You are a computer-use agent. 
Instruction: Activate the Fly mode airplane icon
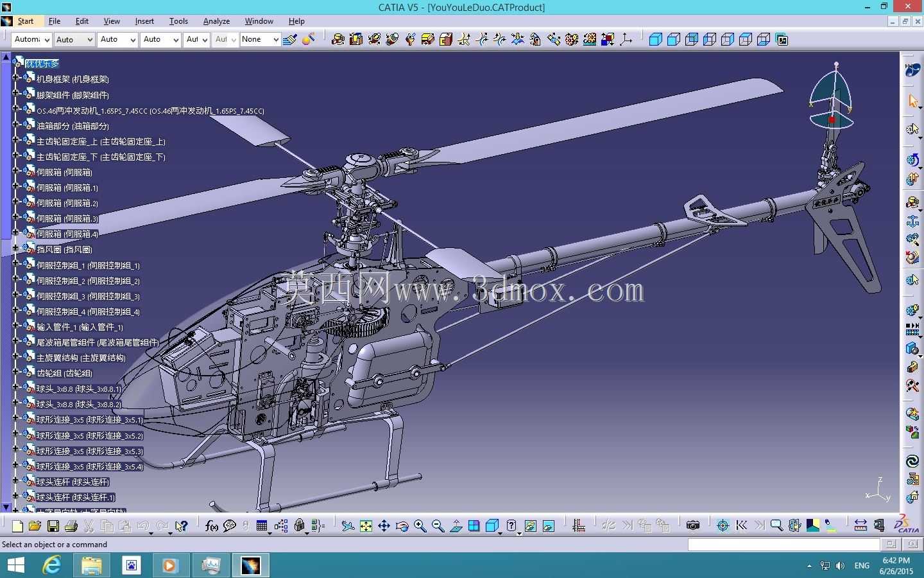(347, 526)
